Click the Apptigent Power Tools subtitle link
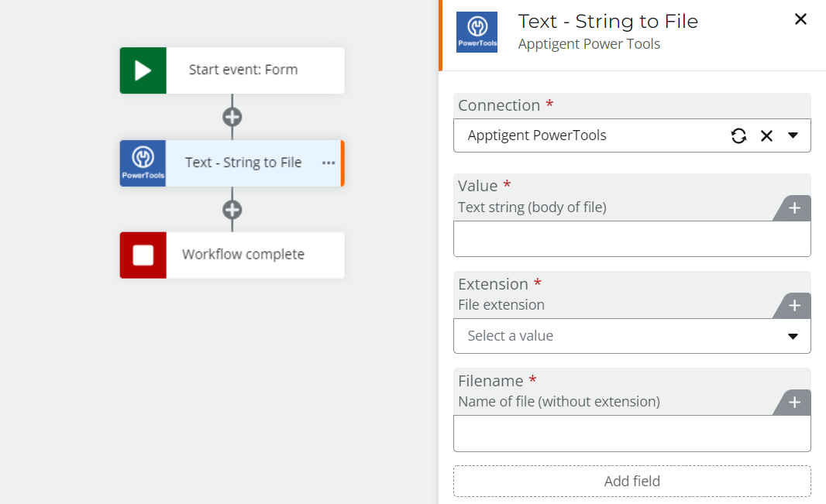Viewport: 826px width, 504px height. [x=589, y=44]
